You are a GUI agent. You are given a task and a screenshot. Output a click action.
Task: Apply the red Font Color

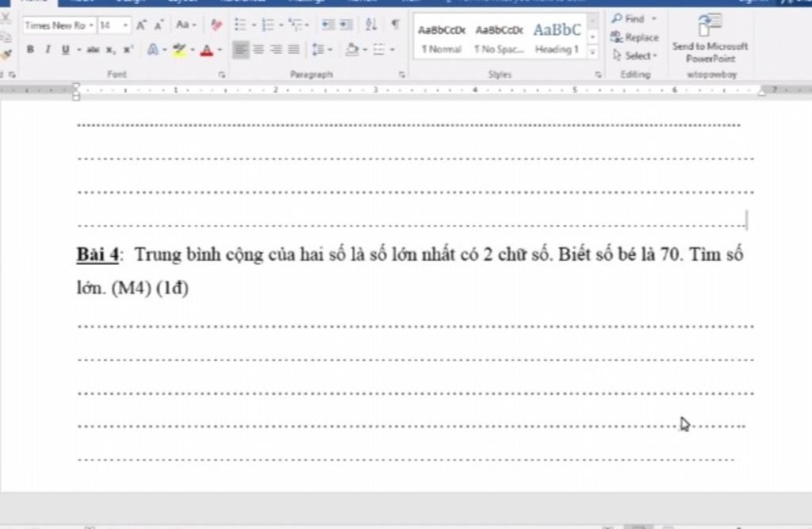[x=207, y=50]
